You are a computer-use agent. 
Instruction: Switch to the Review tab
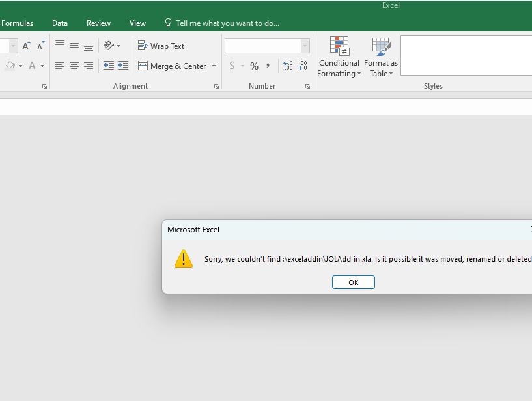pos(98,23)
